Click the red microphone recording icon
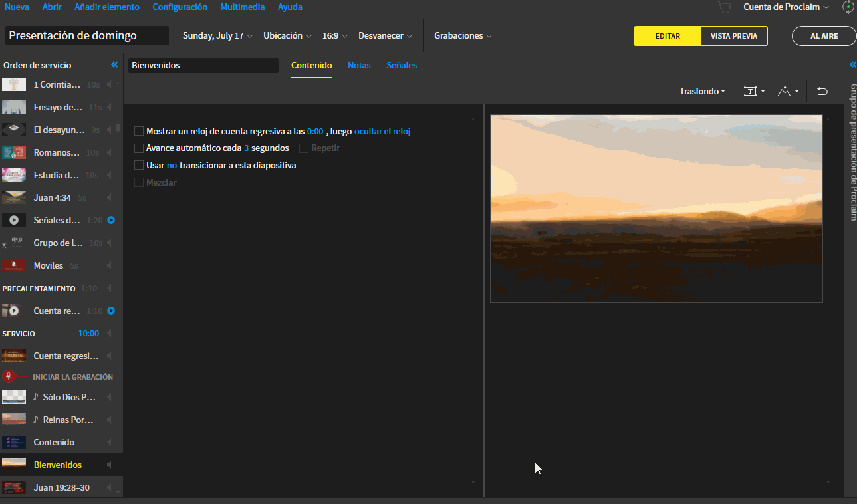 (9, 376)
